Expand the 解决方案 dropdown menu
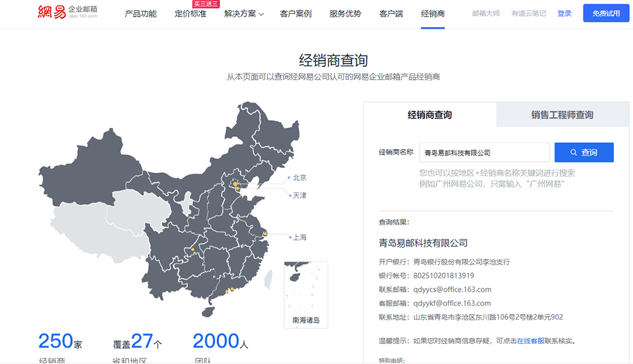 coord(244,14)
